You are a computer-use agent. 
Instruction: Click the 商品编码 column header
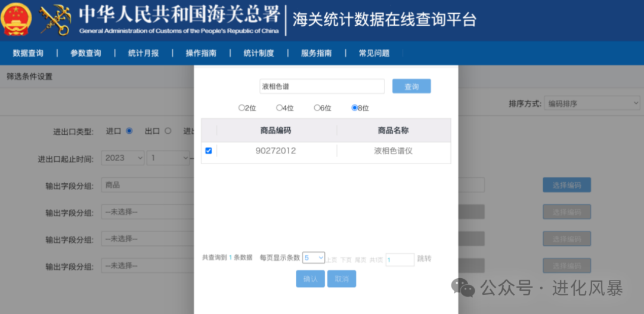tap(275, 131)
